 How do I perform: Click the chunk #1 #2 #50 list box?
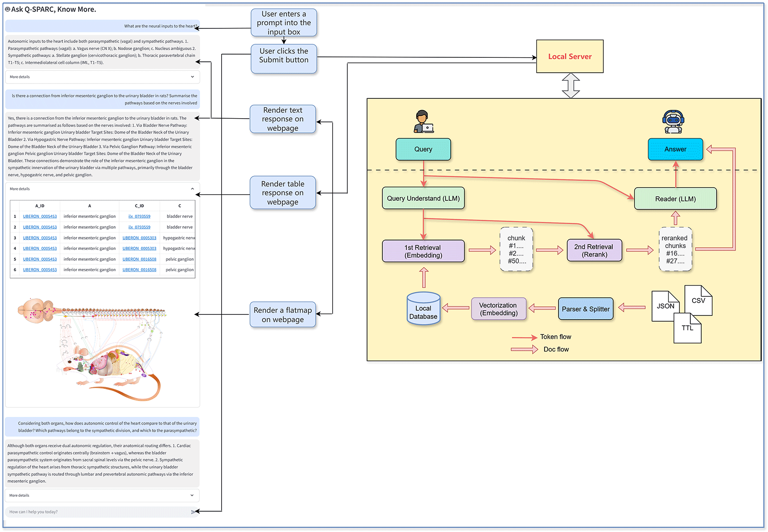coord(517,249)
